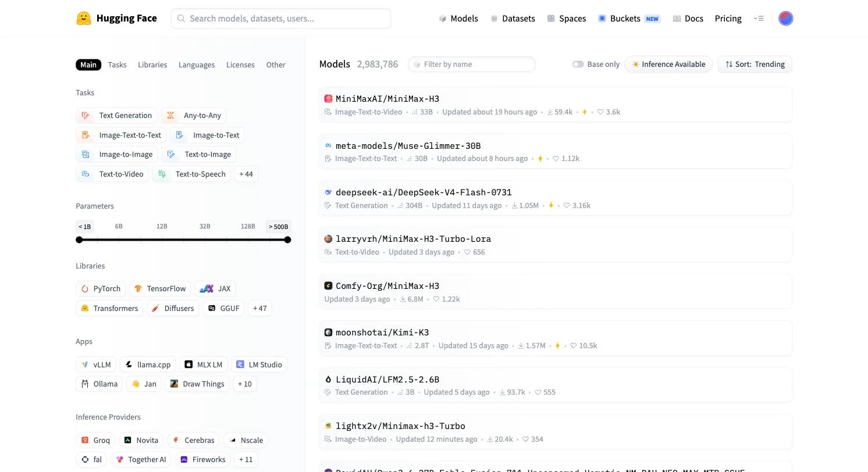Select the Main filter tab
868x472 pixels.
(x=88, y=65)
